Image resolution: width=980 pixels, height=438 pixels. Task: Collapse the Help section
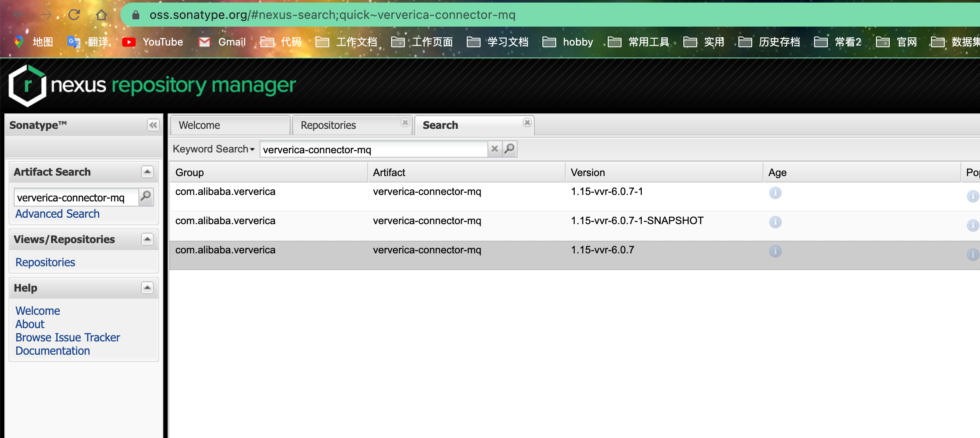[x=147, y=288]
